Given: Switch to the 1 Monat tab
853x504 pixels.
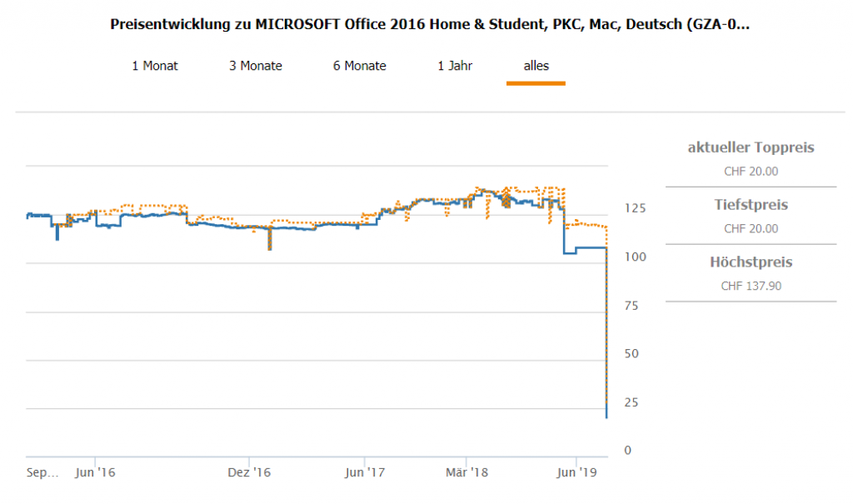Looking at the screenshot, I should point(155,66).
